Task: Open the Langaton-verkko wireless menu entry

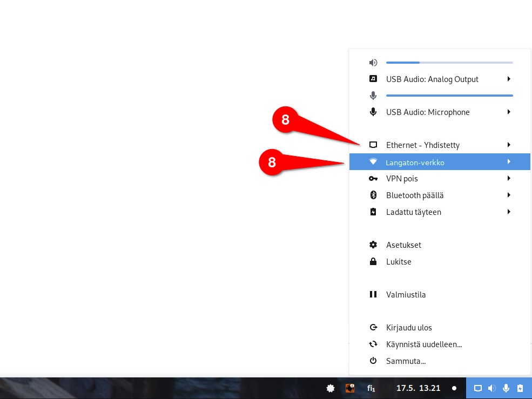Action: [440, 162]
